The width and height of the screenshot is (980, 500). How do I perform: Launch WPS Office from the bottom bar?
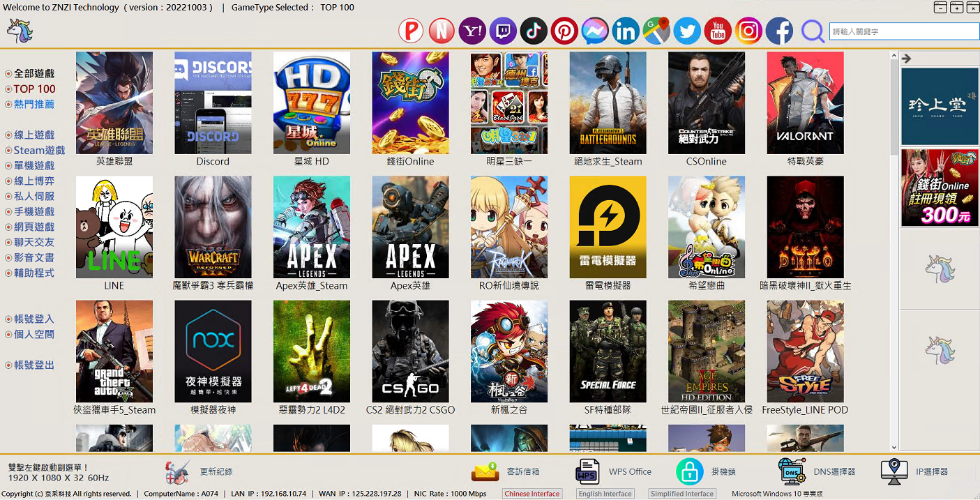click(614, 472)
